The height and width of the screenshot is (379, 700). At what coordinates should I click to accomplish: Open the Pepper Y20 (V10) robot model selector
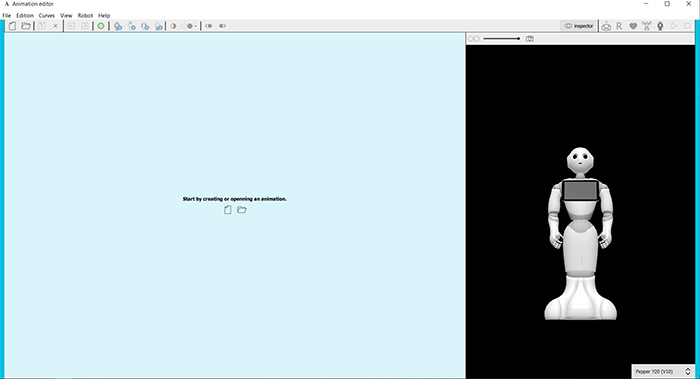[663, 371]
